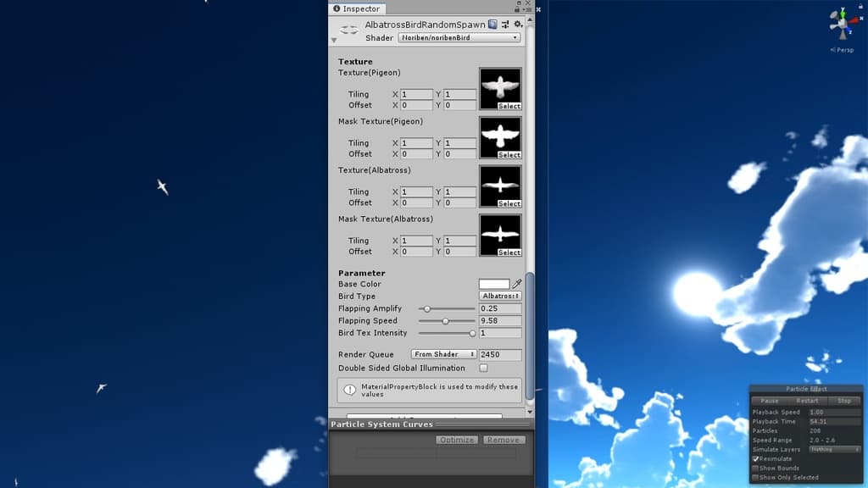Click Restart in the Particle Effect panel
Viewport: 868px width, 488px height.
pyautogui.click(x=807, y=401)
